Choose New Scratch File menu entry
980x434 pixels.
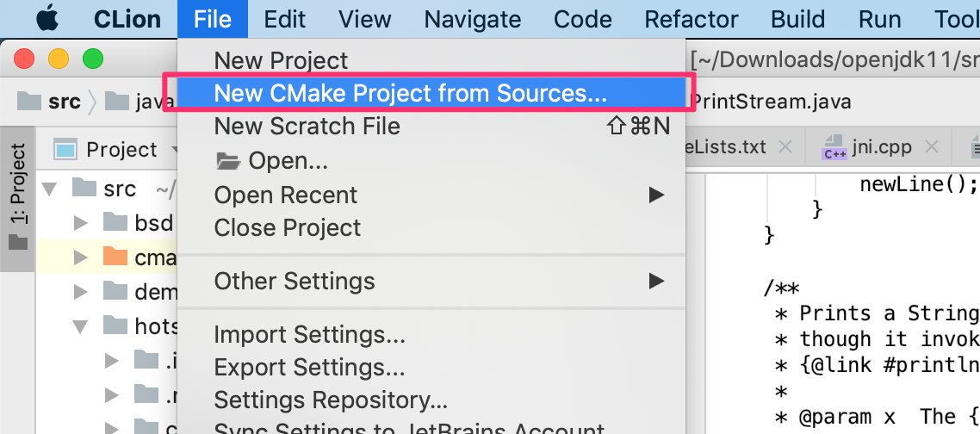tap(307, 127)
